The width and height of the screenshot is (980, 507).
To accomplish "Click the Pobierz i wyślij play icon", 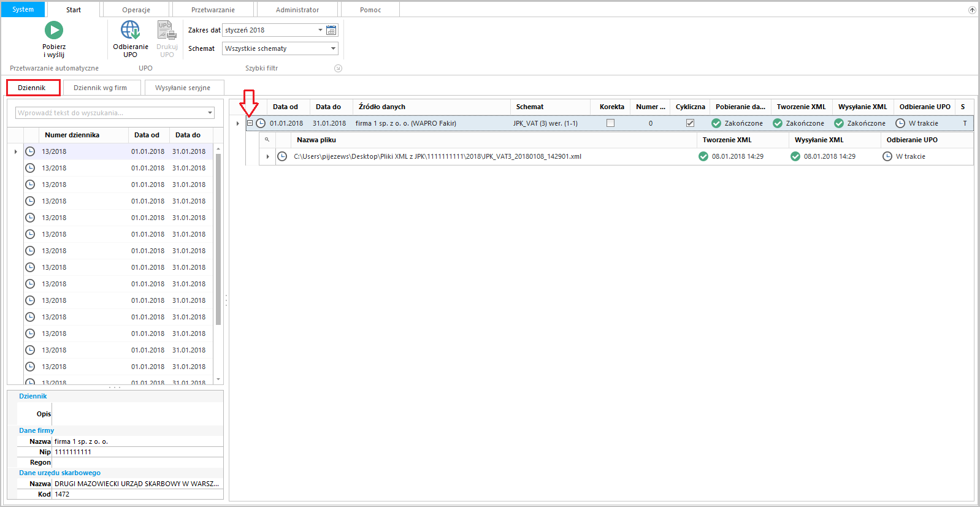I will [x=54, y=30].
